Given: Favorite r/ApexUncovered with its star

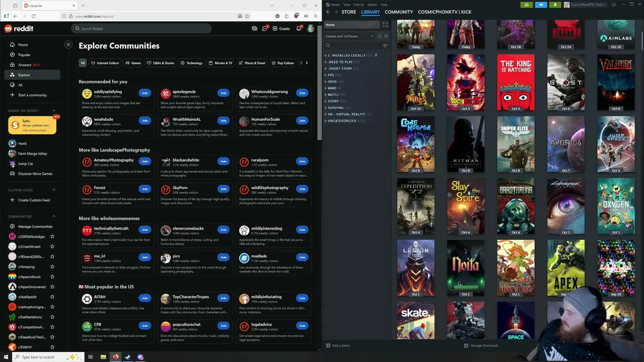Looking at the screenshot, I should point(52,287).
